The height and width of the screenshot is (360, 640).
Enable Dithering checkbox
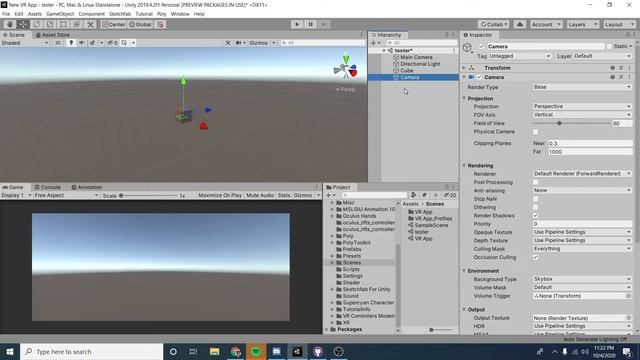click(536, 207)
